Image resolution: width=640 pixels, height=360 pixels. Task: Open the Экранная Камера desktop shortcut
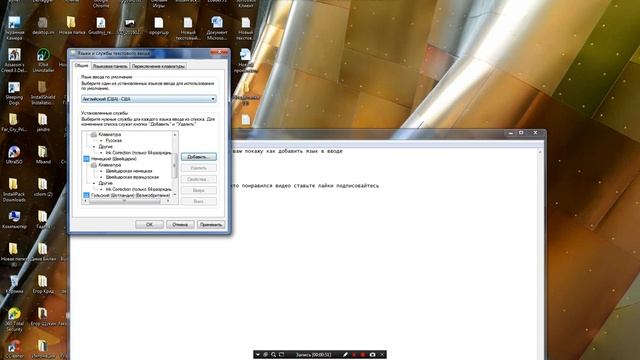click(x=14, y=27)
